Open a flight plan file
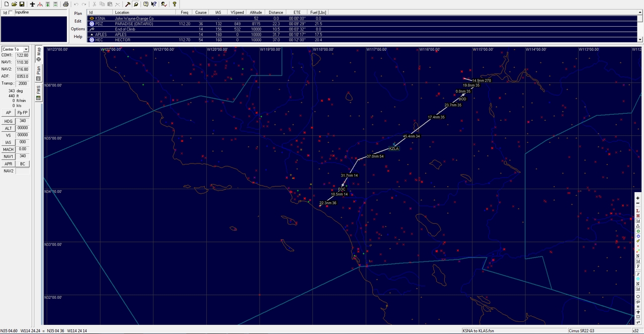This screenshot has width=644, height=334. (14, 4)
